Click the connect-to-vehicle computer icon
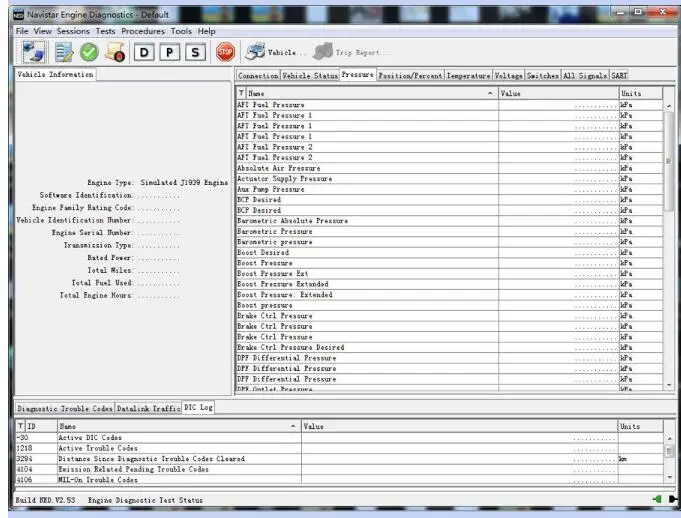The height and width of the screenshot is (518, 681). (34, 52)
